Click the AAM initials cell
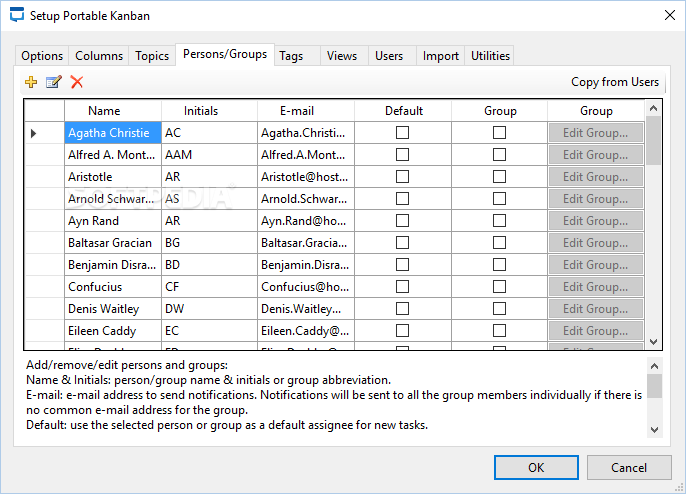The image size is (686, 494). click(x=210, y=155)
